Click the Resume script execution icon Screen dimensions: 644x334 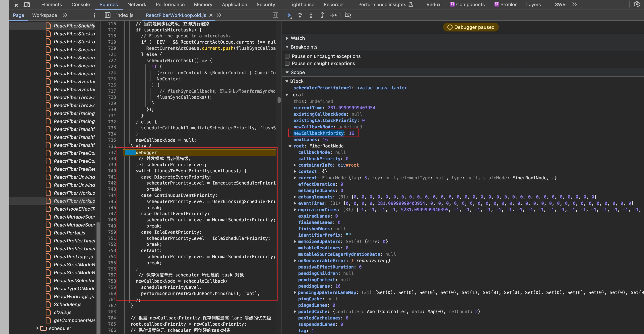tap(289, 15)
